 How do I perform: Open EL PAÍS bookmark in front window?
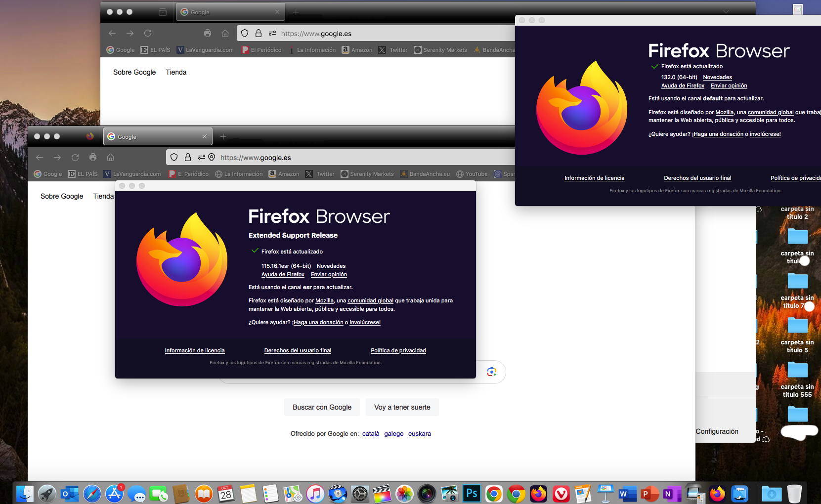[x=83, y=174]
